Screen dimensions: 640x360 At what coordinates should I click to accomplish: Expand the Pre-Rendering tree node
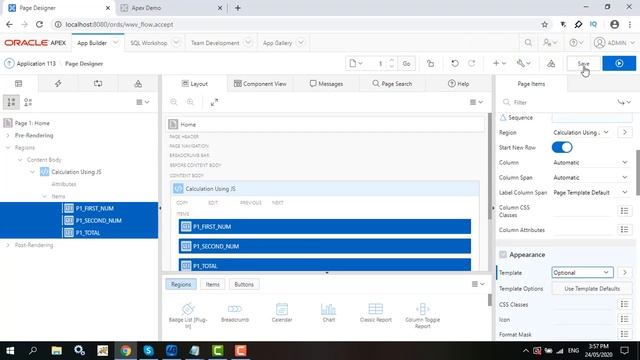coord(8,136)
